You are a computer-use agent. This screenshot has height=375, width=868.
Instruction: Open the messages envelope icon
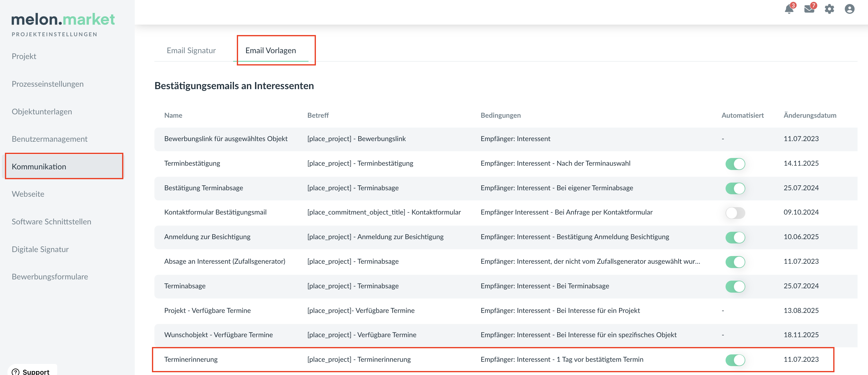tap(809, 9)
